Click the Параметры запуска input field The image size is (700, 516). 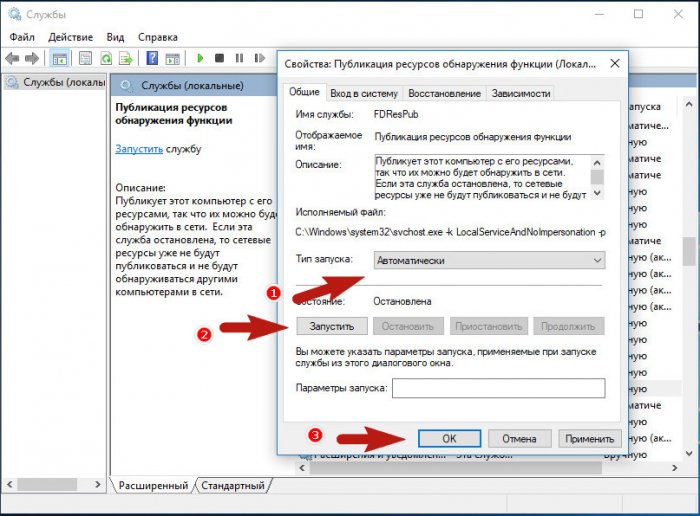(499, 388)
